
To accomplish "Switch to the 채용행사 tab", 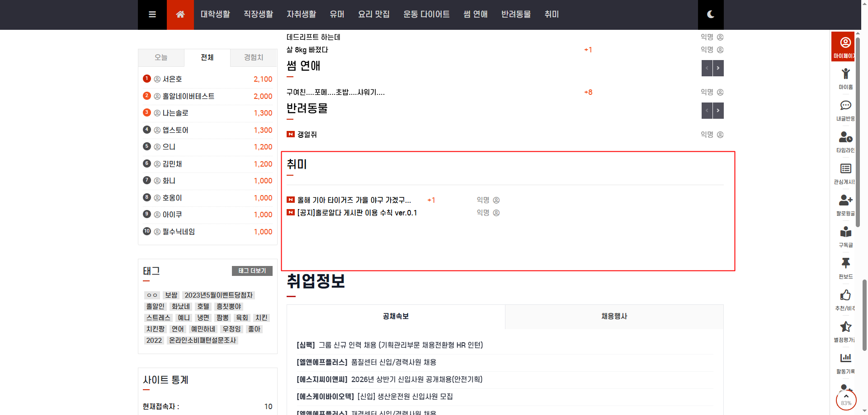I will coord(614,317).
